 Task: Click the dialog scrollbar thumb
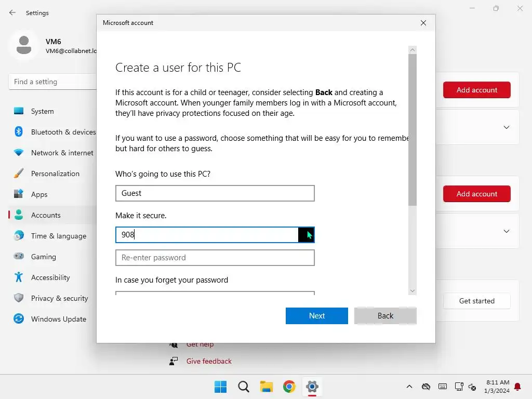pyautogui.click(x=412, y=129)
